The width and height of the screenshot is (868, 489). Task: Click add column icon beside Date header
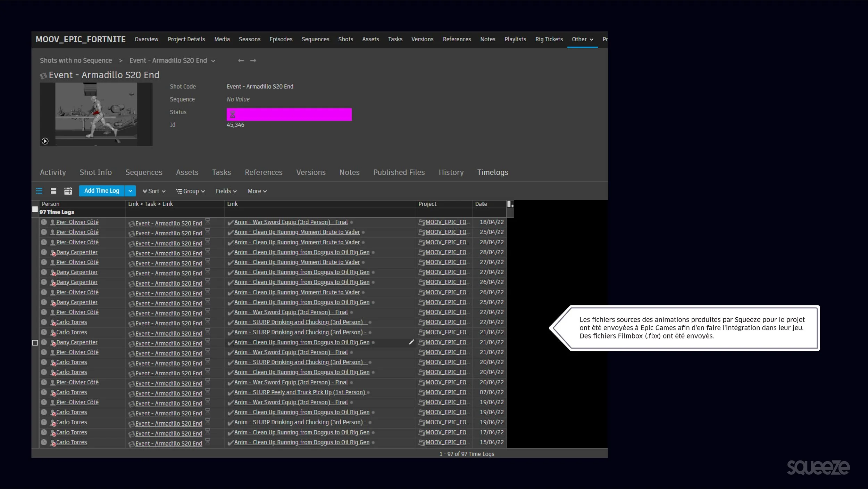(510, 204)
